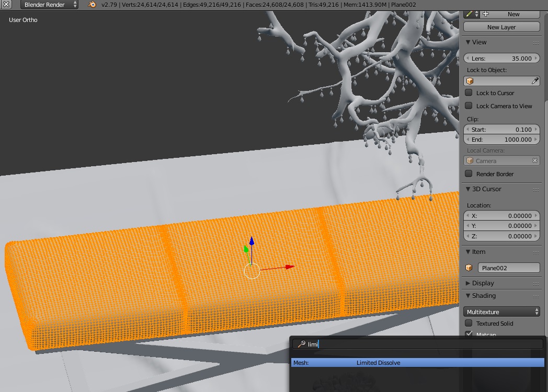Open the Multitexture shading dropdown
548x392 pixels.
pos(501,311)
